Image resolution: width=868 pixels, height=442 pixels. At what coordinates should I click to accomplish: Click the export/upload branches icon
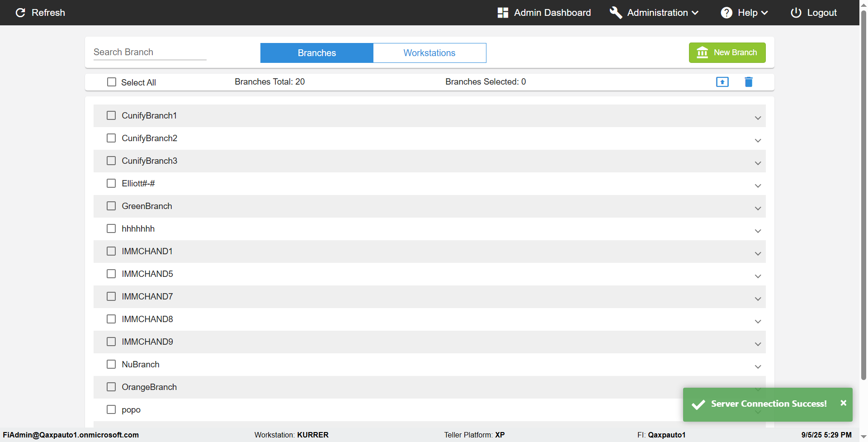(722, 82)
